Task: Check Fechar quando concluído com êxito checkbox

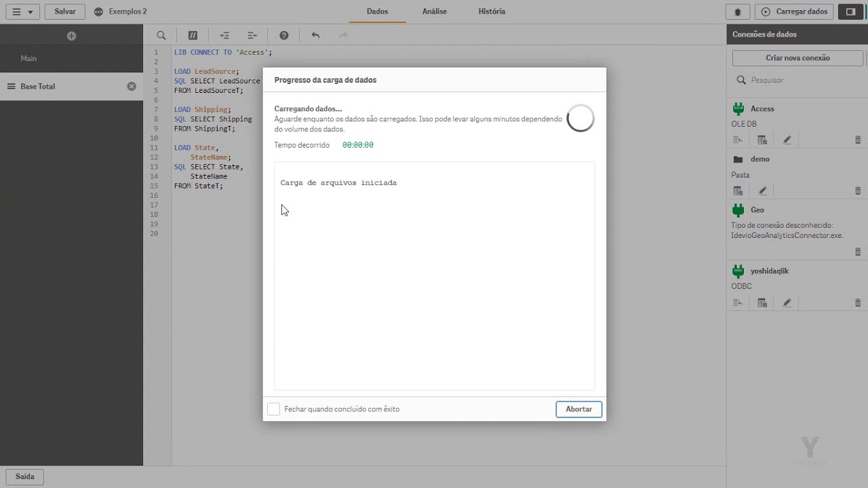Action: [x=273, y=409]
